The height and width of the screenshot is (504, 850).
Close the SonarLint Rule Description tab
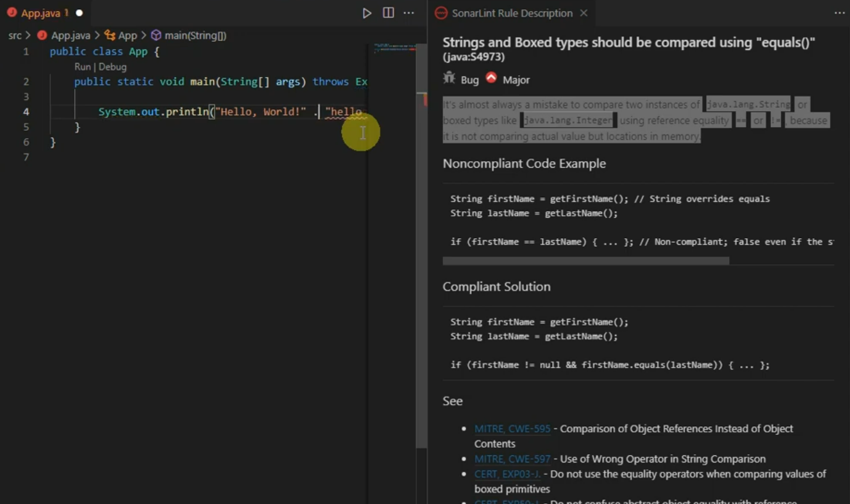point(584,13)
